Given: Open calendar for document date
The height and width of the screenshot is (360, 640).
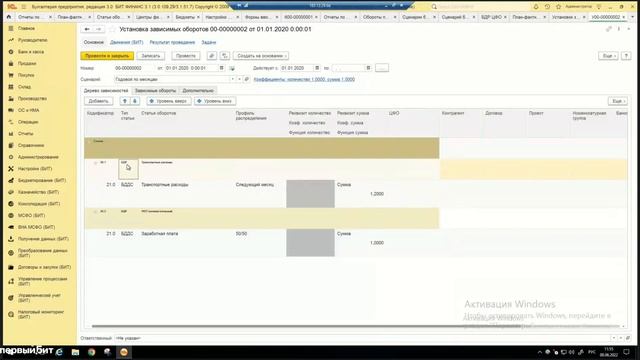Looking at the screenshot, I should pyautogui.click(x=222, y=68).
